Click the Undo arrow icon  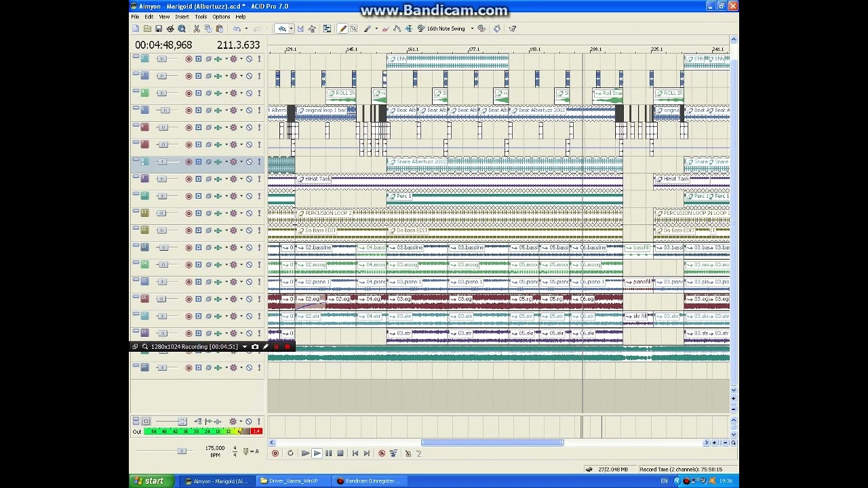(x=237, y=28)
